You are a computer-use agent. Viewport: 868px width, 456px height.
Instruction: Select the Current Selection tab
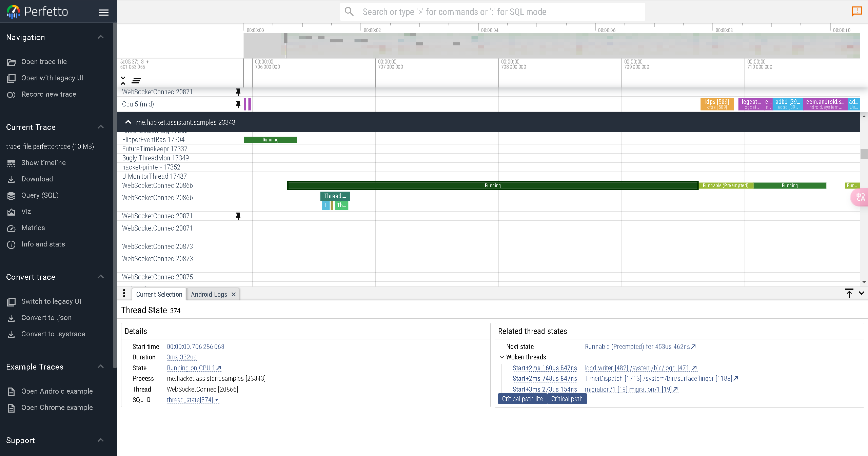pos(159,294)
